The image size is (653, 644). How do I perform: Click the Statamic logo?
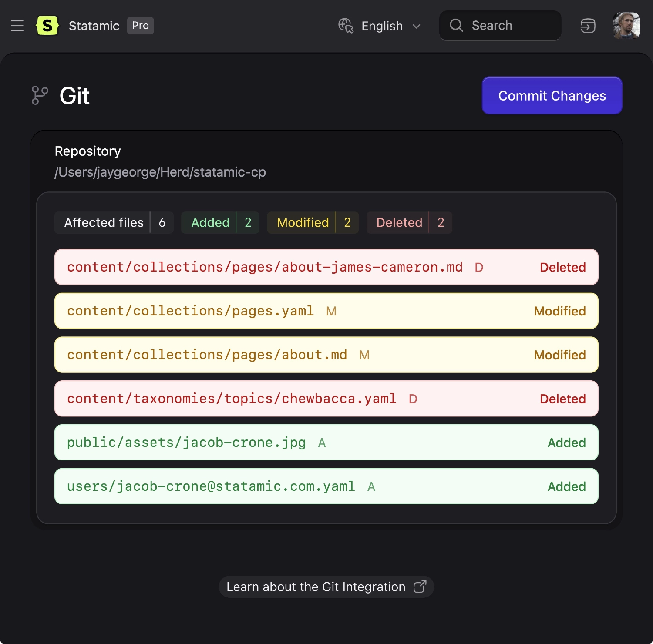[x=48, y=26]
